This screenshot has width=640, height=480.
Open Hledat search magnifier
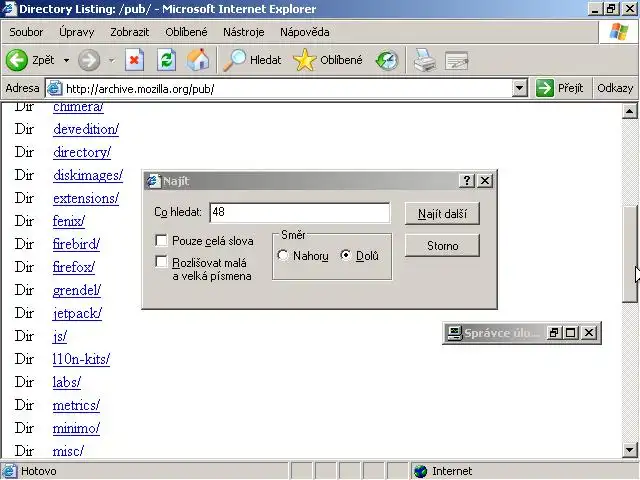coord(234,60)
